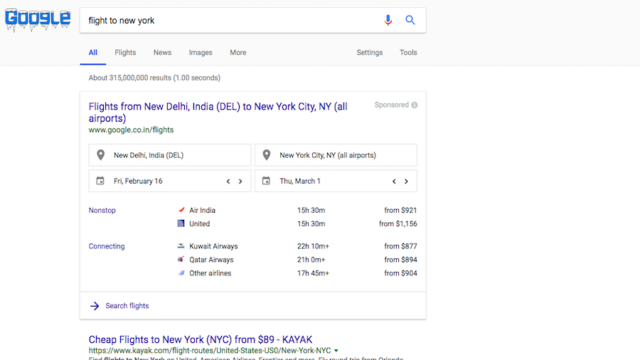Open the Cheap Flights to New York KAYAK result

coord(200,340)
